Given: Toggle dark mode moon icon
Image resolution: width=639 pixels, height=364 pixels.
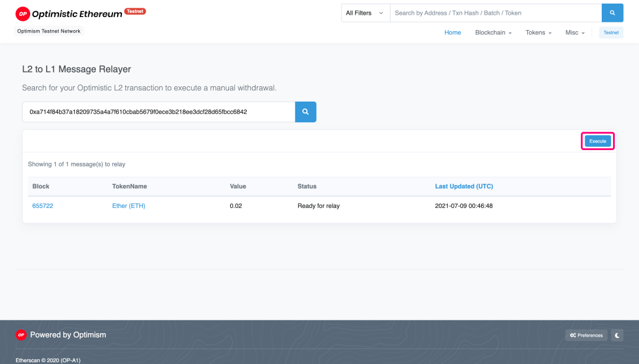Looking at the screenshot, I should (617, 336).
